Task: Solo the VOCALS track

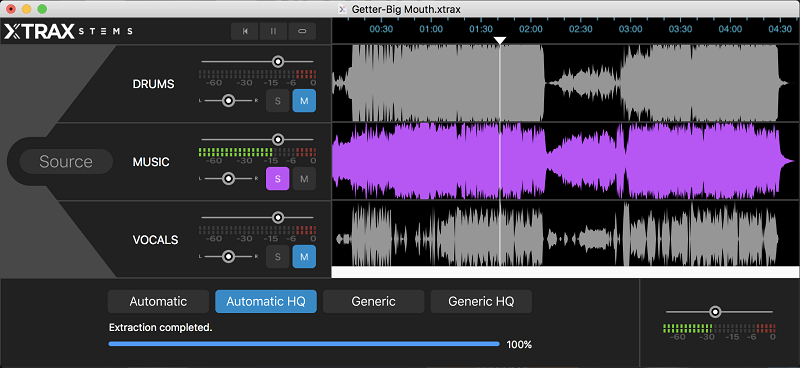Action: pyautogui.click(x=278, y=257)
